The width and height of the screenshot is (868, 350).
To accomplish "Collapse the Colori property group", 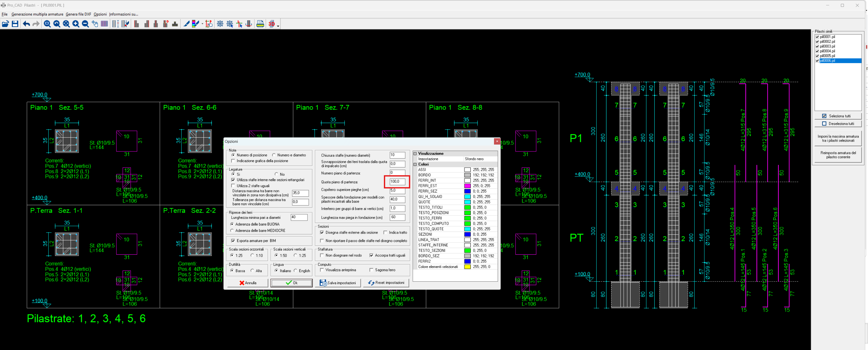I will (x=415, y=164).
